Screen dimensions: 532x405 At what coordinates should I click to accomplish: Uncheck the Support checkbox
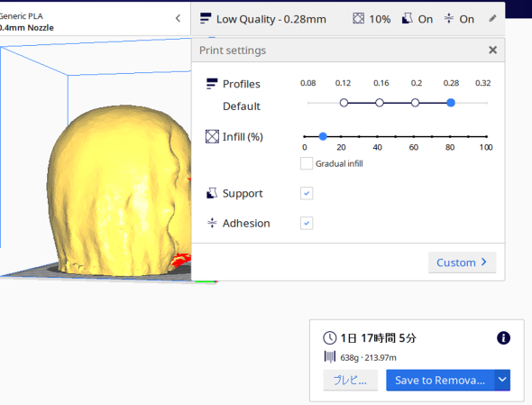tap(307, 193)
